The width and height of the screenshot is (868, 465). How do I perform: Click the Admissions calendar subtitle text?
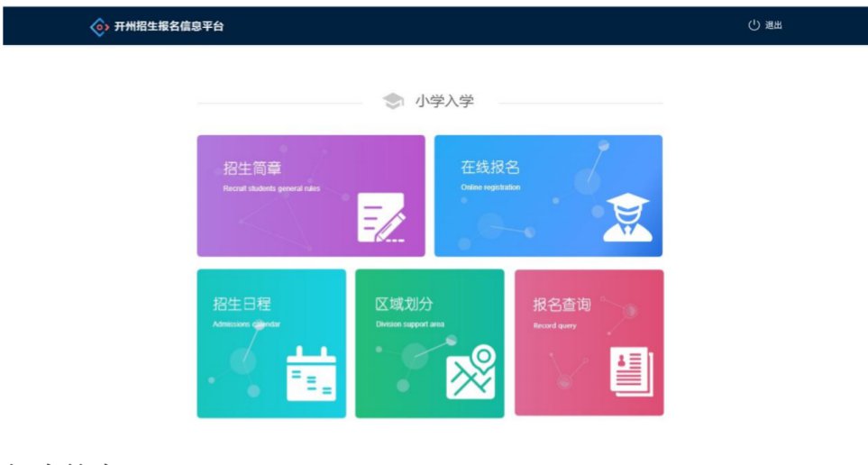click(246, 324)
